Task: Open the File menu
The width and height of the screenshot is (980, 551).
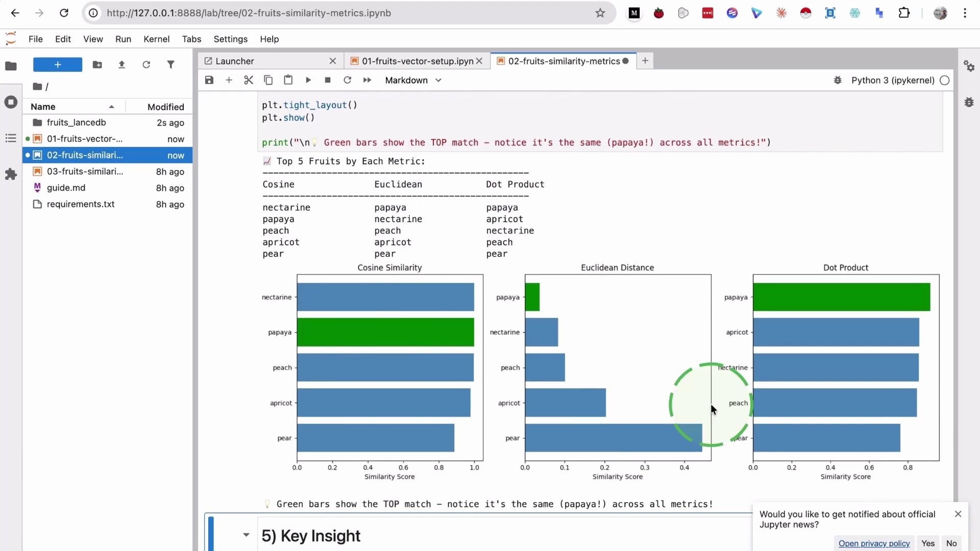Action: (35, 39)
